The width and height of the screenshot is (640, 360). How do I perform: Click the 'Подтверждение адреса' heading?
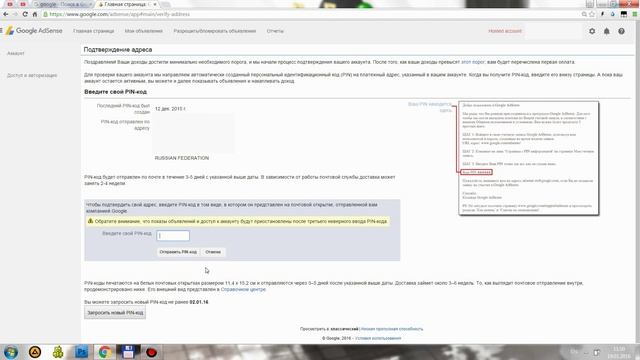[x=118, y=49]
